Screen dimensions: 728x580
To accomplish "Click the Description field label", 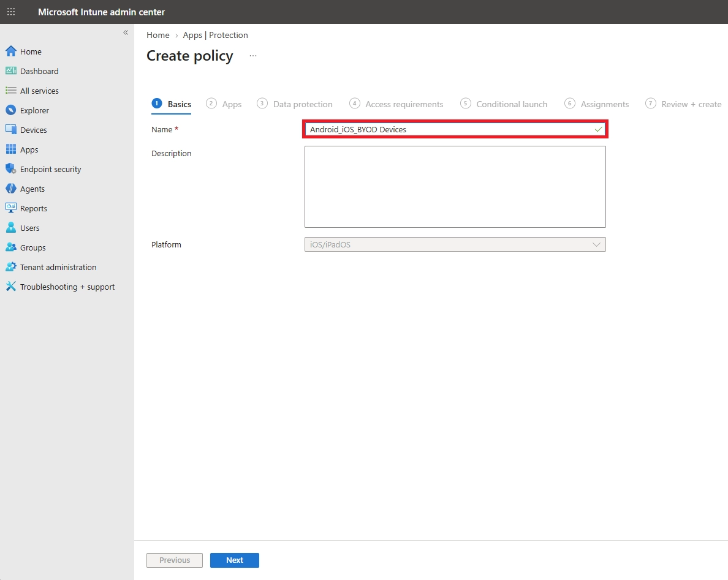I will pos(172,154).
